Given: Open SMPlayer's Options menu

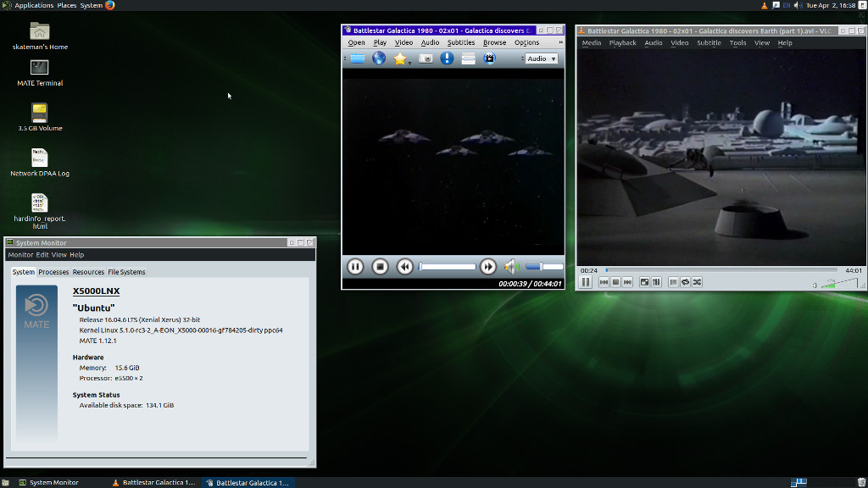Looking at the screenshot, I should click(x=526, y=42).
